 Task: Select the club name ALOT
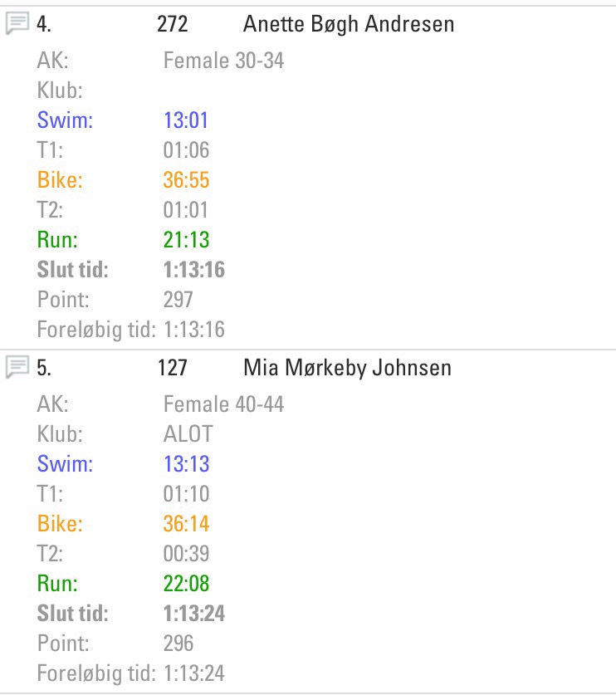[188, 434]
